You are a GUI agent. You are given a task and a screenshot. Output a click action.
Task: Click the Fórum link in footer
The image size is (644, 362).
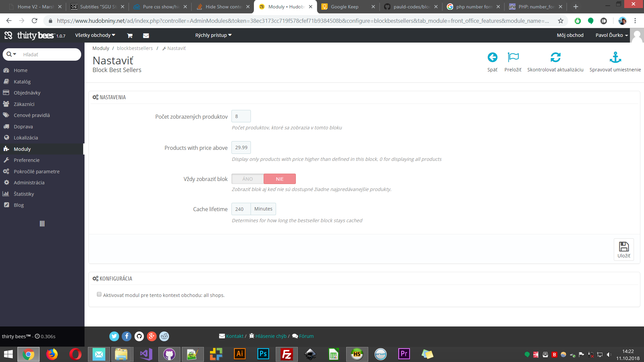tap(306, 336)
